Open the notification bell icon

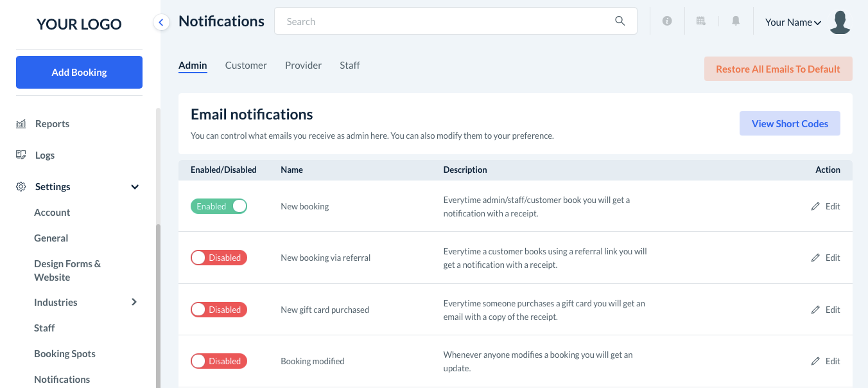tap(736, 21)
